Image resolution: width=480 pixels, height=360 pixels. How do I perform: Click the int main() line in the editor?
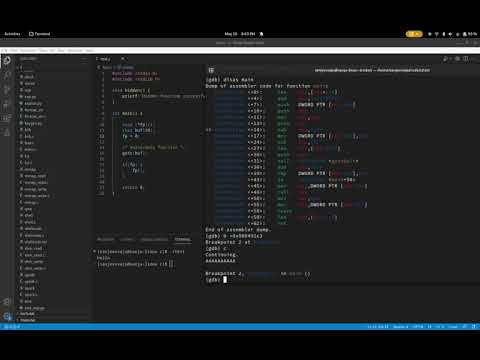[127, 113]
